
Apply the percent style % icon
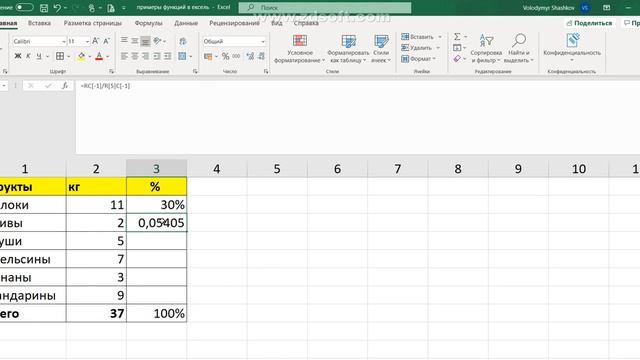(x=225, y=56)
